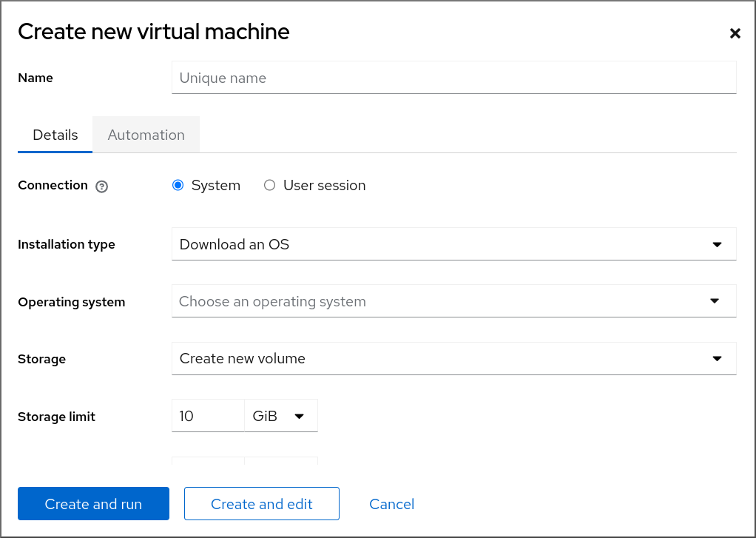
Task: Click the caret arrow in Storage field
Action: pyautogui.click(x=716, y=359)
